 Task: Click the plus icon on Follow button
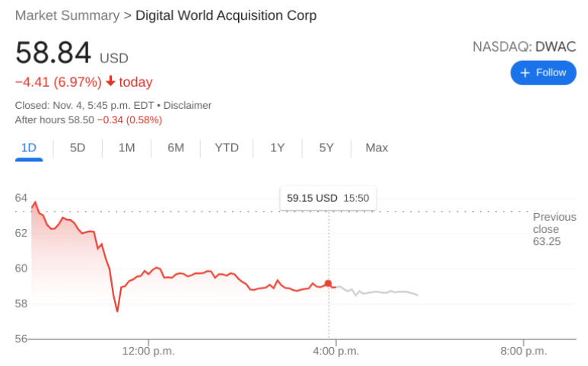(524, 73)
